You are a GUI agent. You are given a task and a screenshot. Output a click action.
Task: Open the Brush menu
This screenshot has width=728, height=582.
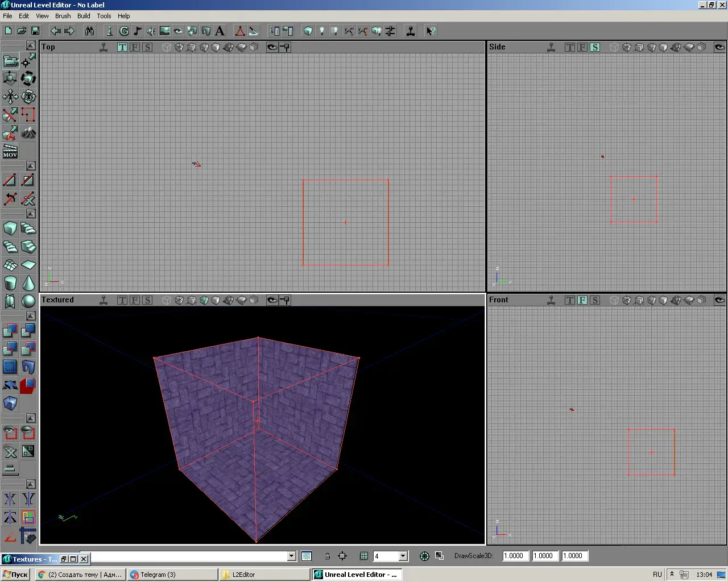[63, 16]
